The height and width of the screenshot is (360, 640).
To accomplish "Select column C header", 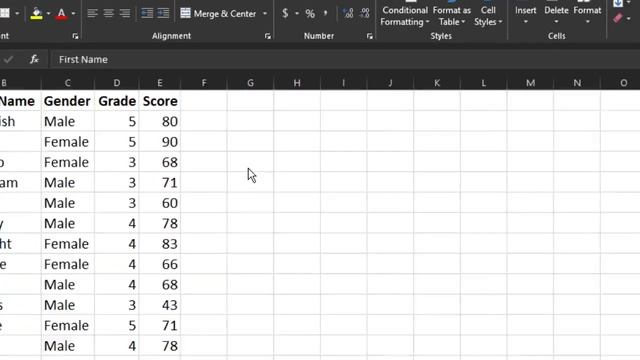I will [x=67, y=83].
